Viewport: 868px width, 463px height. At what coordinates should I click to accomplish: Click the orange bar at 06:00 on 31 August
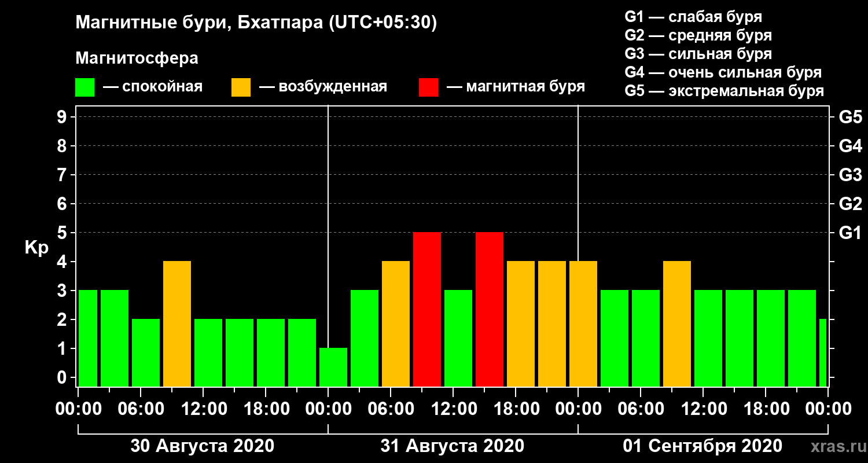point(396,324)
